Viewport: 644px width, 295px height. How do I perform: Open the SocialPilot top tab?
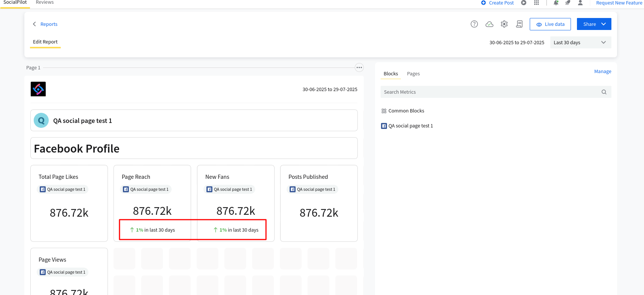[15, 3]
